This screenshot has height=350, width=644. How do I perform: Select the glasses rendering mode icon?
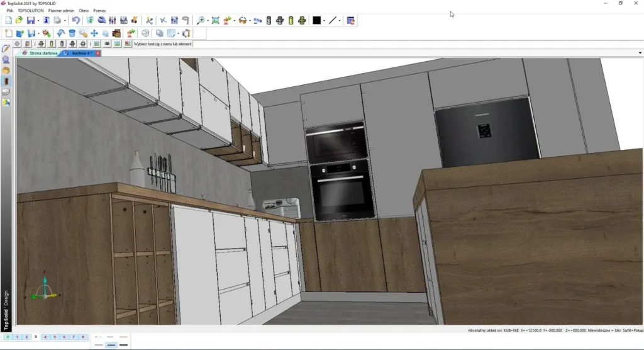tap(242, 21)
